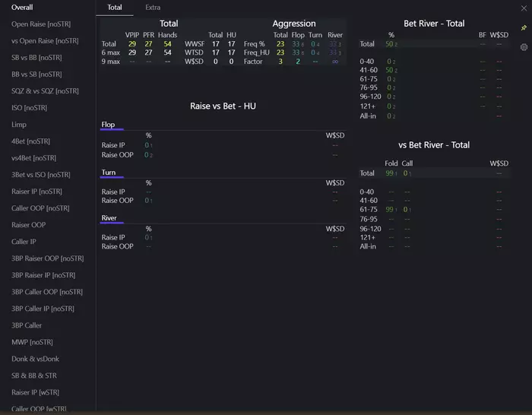Click Bet River Total percent 50
The image size is (532, 415).
tap(389, 44)
